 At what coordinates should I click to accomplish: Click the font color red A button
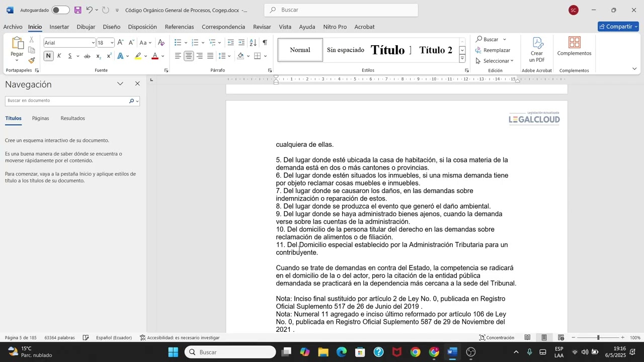click(155, 56)
